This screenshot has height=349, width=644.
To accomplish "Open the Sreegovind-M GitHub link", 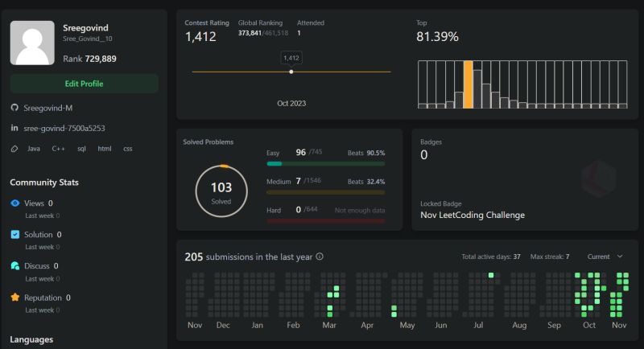I will (x=48, y=108).
